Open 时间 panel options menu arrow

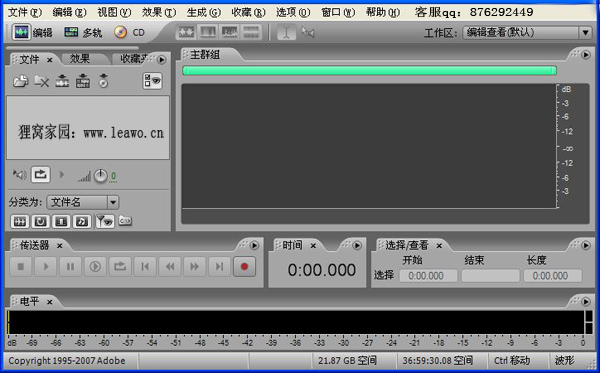[x=357, y=245]
